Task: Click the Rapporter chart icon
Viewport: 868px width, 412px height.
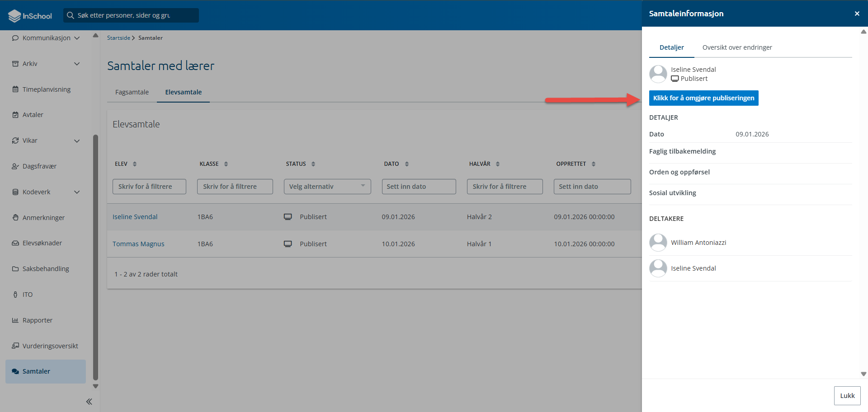Action: point(15,320)
